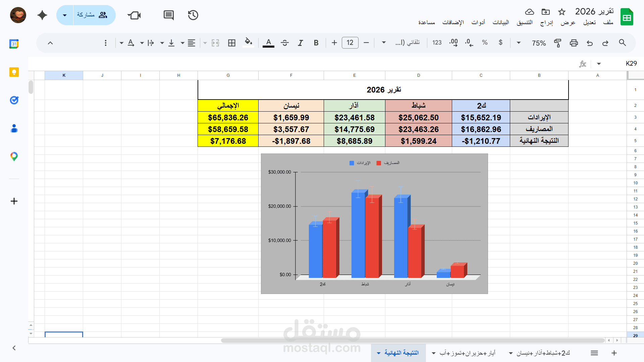Screen dimensions: 644x362
Task: Click the horizontal scrollbar
Action: tap(413, 340)
